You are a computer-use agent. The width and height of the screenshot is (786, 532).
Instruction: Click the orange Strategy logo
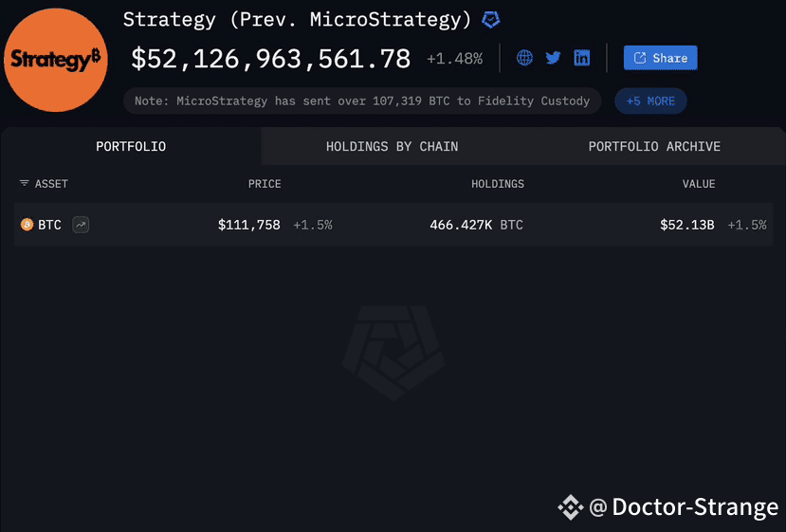tap(56, 60)
